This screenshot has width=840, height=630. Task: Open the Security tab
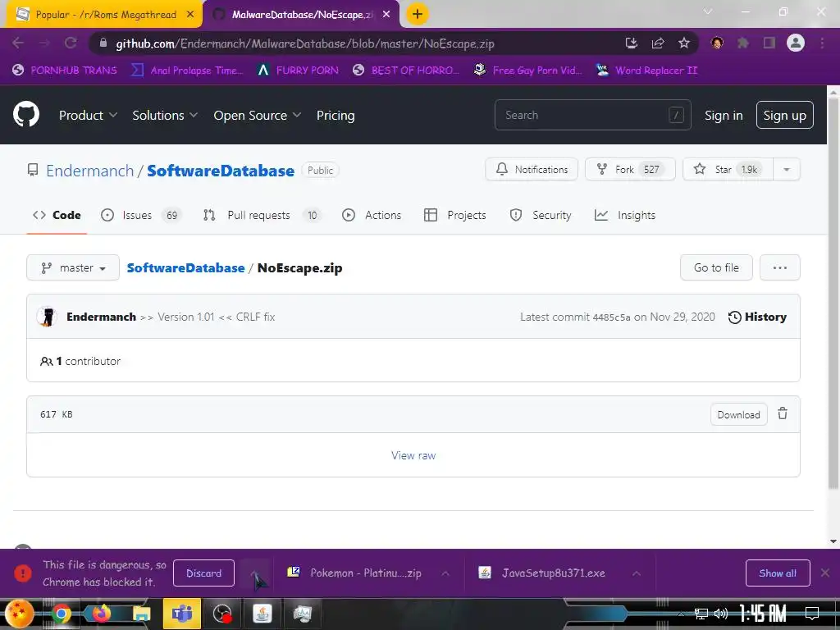[x=541, y=215]
